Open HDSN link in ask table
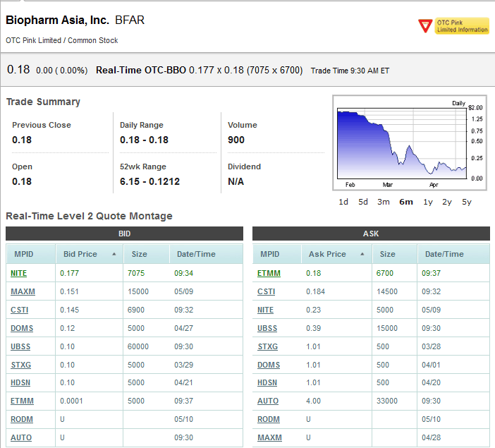Viewport: 495px width, 448px height. coord(267,382)
